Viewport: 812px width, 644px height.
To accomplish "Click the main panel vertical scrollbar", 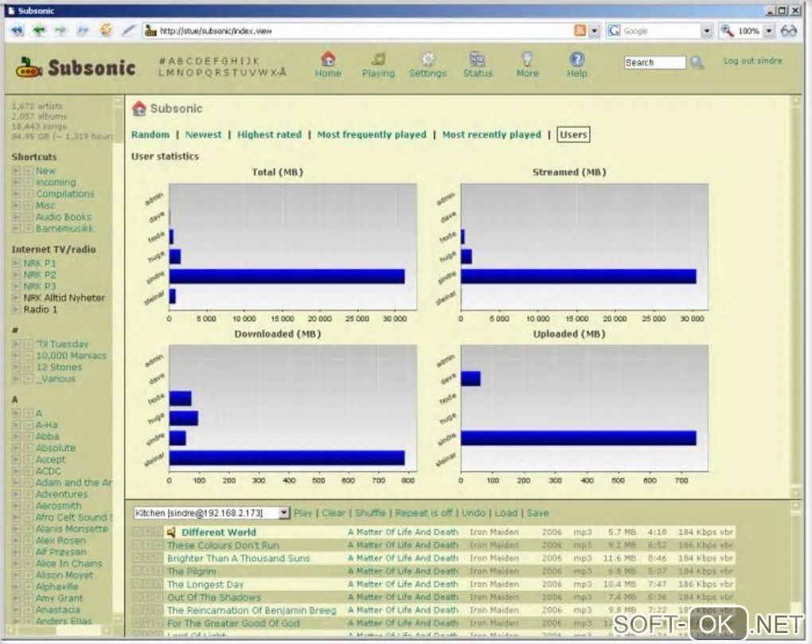I will [x=796, y=295].
